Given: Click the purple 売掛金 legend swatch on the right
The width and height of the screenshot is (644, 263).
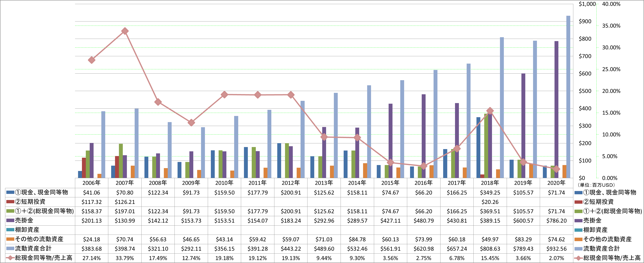Looking at the screenshot, I should [x=578, y=221].
